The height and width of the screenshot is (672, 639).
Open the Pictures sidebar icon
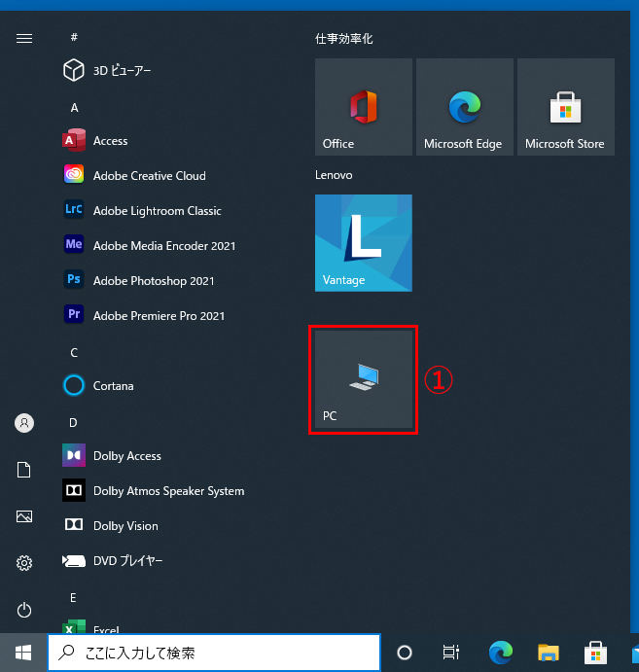click(24, 516)
